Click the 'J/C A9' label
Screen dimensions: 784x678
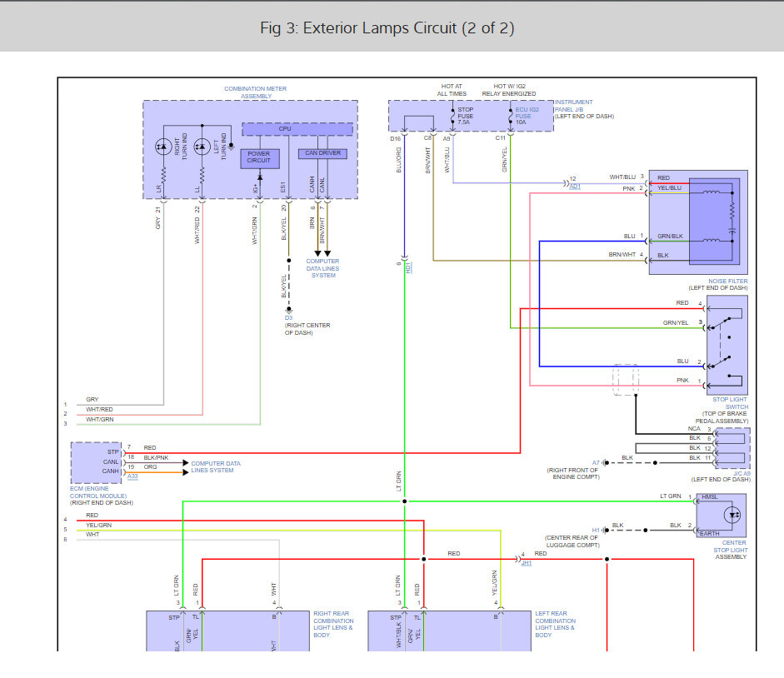point(742,473)
